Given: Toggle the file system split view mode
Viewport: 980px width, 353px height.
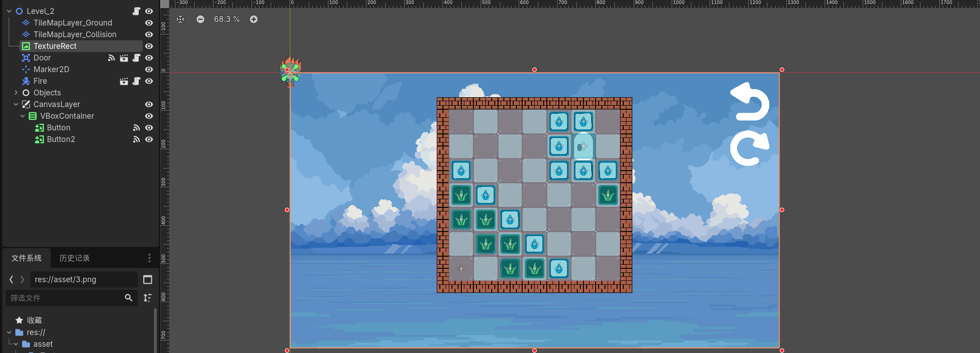Looking at the screenshot, I should coord(148,280).
